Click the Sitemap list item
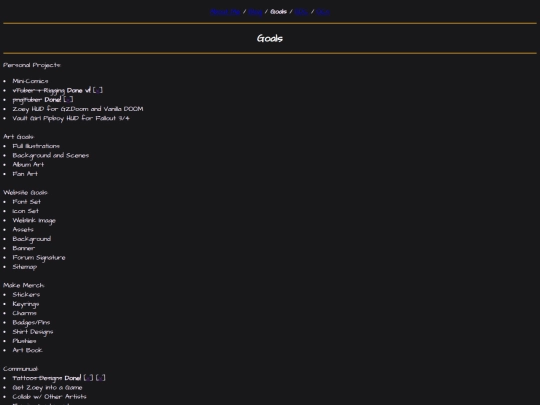Viewport: 540px width, 405px height. click(x=24, y=267)
